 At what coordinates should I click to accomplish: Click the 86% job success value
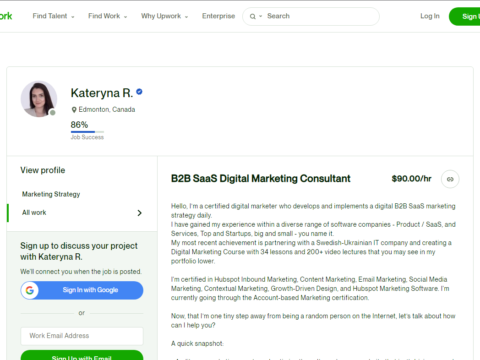pyautogui.click(x=79, y=125)
